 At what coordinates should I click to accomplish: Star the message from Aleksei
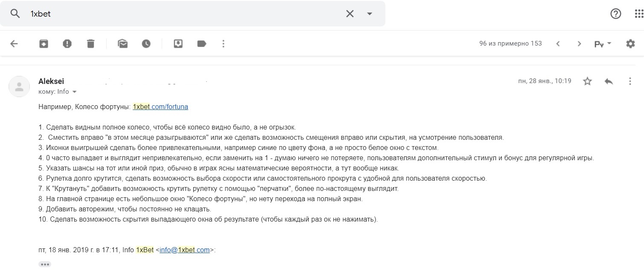(x=588, y=81)
